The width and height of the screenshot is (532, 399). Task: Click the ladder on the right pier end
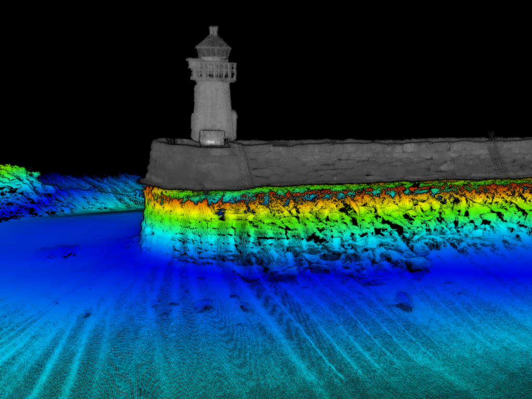tap(495, 153)
